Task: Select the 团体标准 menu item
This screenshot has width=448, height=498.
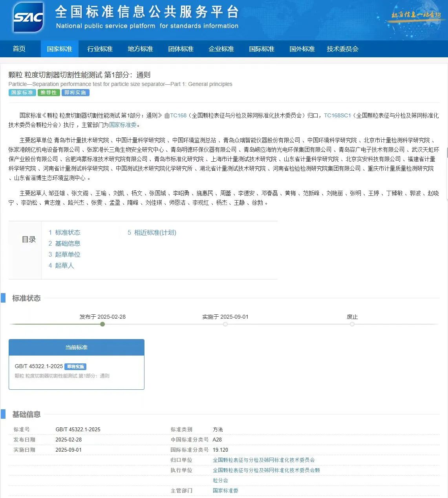Action: coord(181,49)
